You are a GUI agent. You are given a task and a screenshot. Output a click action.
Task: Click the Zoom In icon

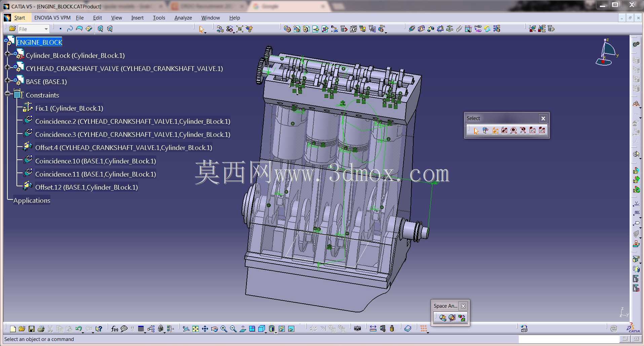click(224, 329)
